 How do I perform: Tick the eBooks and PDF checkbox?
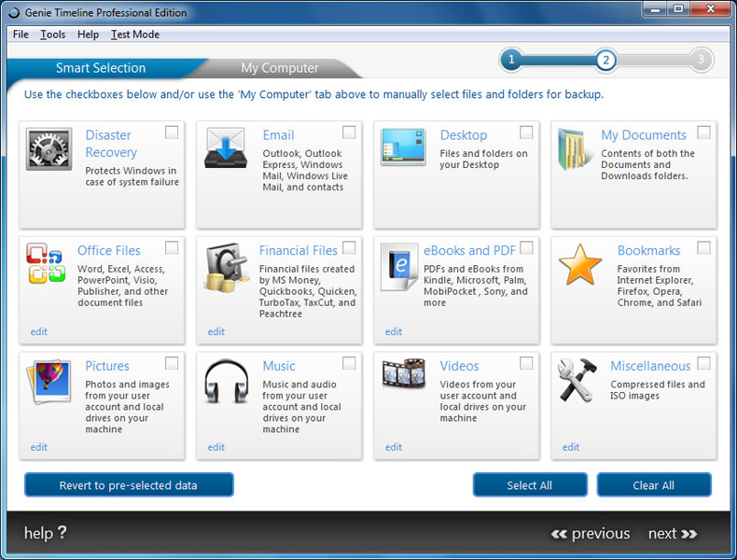pyautogui.click(x=526, y=247)
